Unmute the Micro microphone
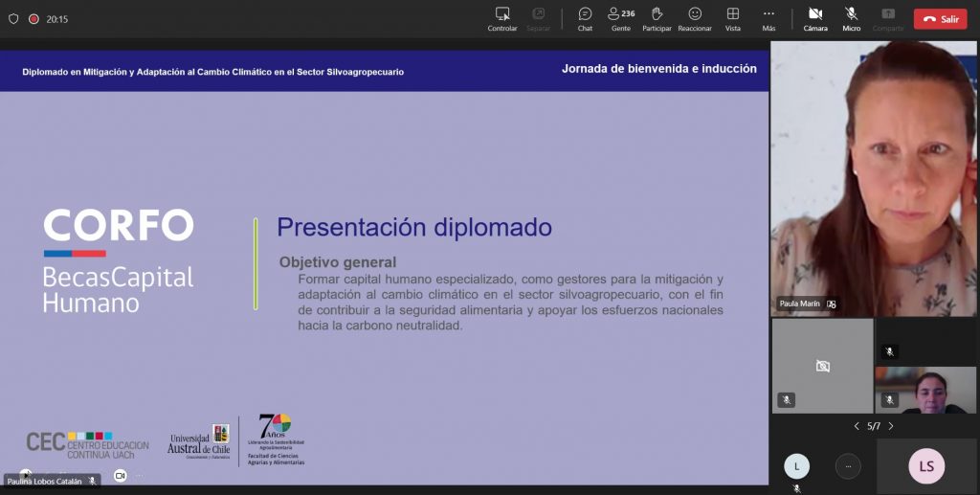The height and width of the screenshot is (495, 980). [x=851, y=18]
